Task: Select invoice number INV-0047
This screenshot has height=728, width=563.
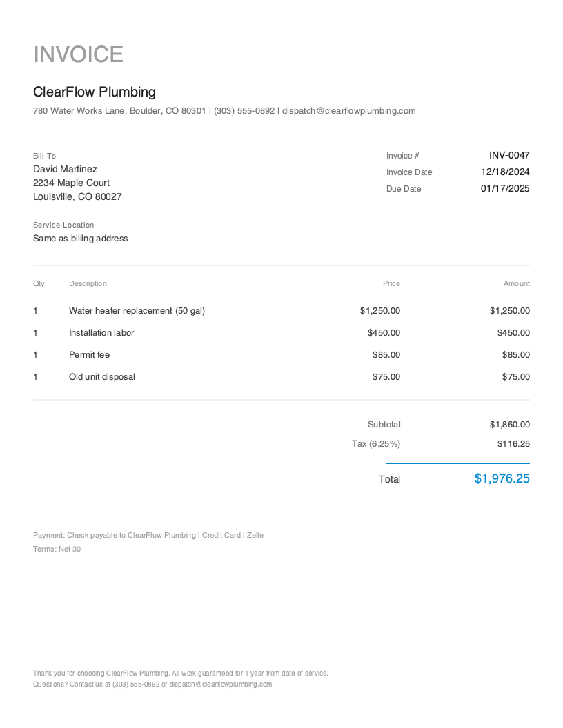Action: click(x=509, y=156)
